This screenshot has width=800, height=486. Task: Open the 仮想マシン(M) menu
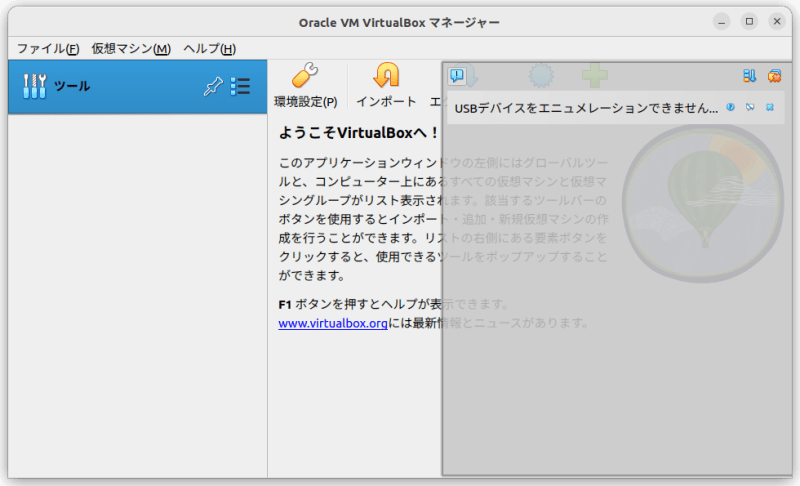(131, 48)
